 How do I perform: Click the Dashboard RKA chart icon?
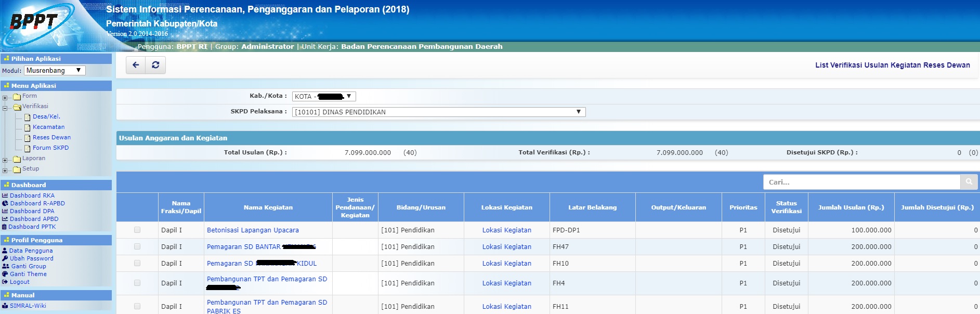coord(5,195)
